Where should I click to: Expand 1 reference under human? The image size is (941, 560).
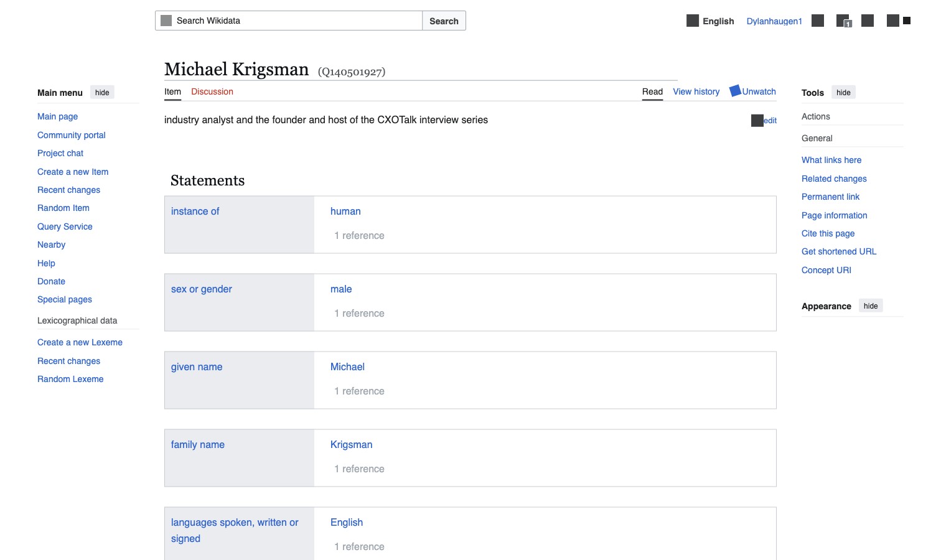(x=359, y=236)
